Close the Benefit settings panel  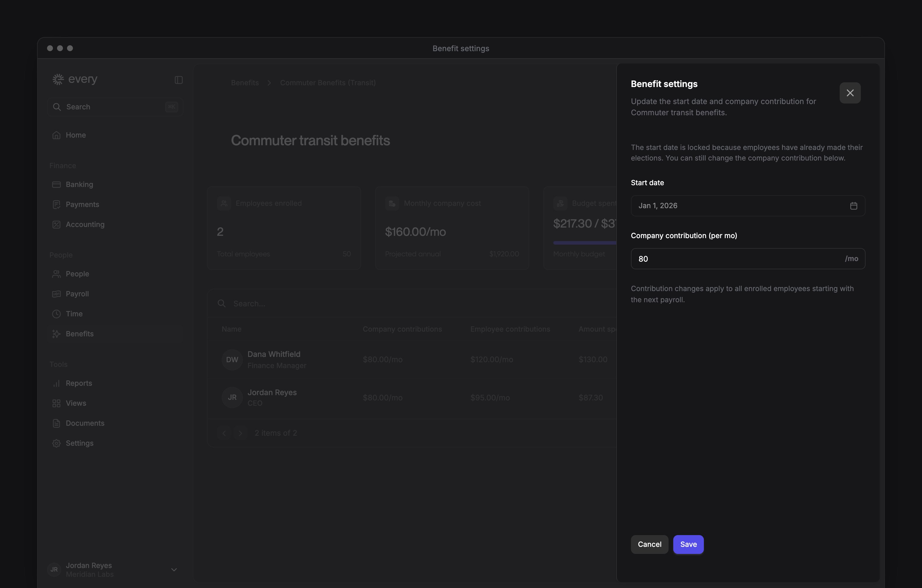coord(850,93)
